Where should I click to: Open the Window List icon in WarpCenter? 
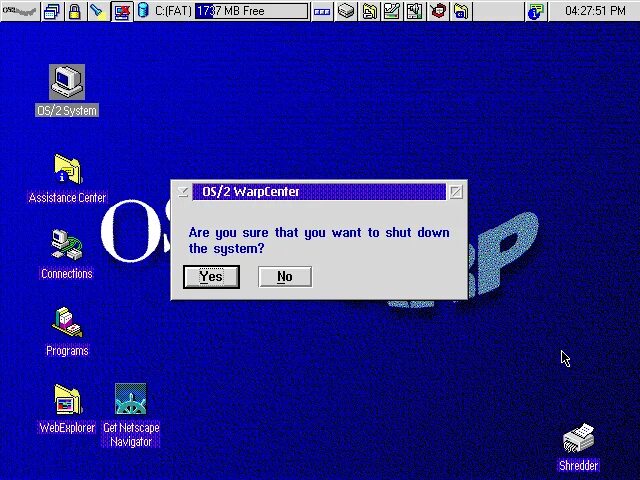point(52,11)
